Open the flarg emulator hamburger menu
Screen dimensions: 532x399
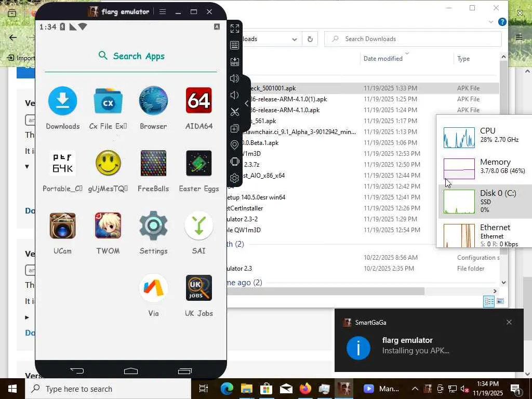[163, 12]
